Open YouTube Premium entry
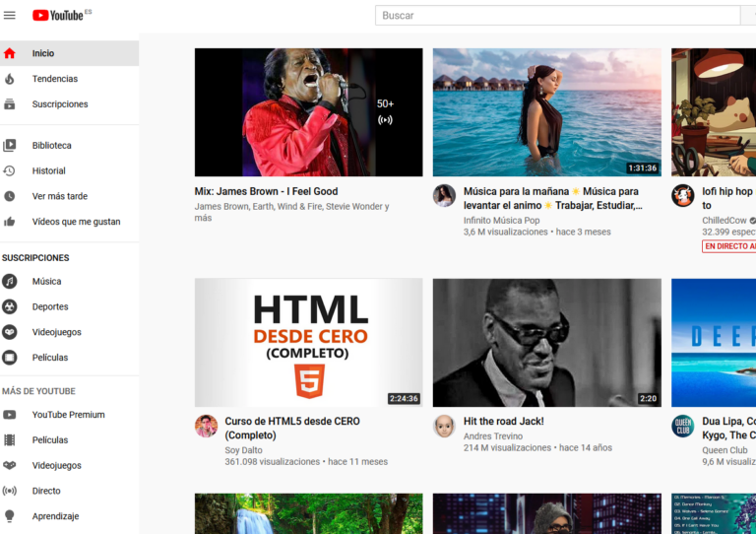This screenshot has width=756, height=534. point(70,415)
